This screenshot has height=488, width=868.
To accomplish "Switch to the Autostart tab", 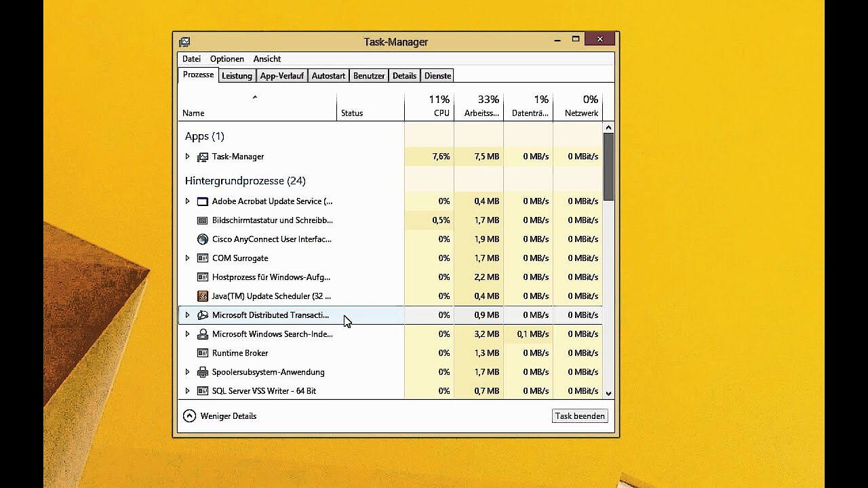I will click(x=328, y=76).
